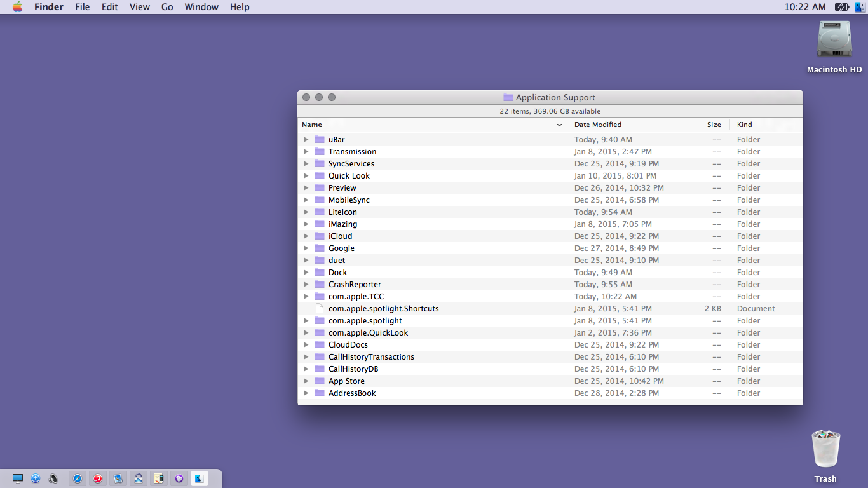Click the Application Support window title
The width and height of the screenshot is (868, 488).
pyautogui.click(x=555, y=97)
